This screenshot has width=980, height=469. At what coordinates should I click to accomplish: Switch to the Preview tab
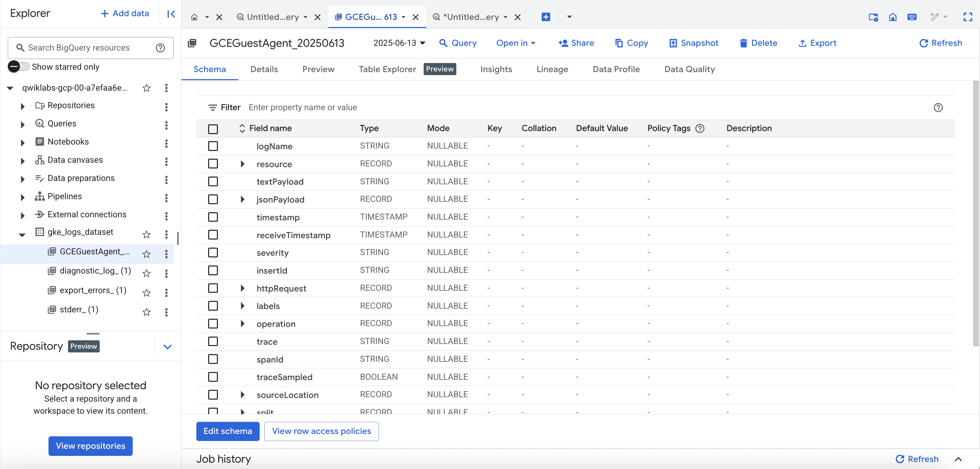tap(318, 69)
